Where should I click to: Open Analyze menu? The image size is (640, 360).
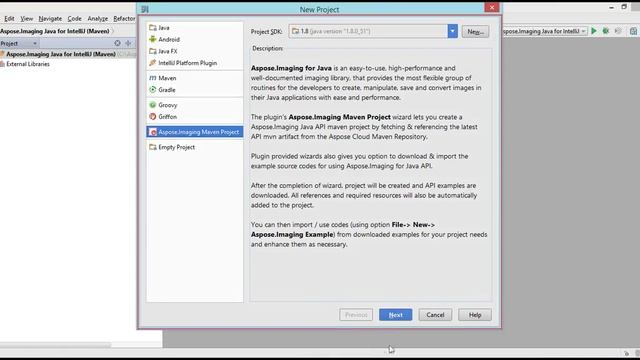[x=98, y=19]
